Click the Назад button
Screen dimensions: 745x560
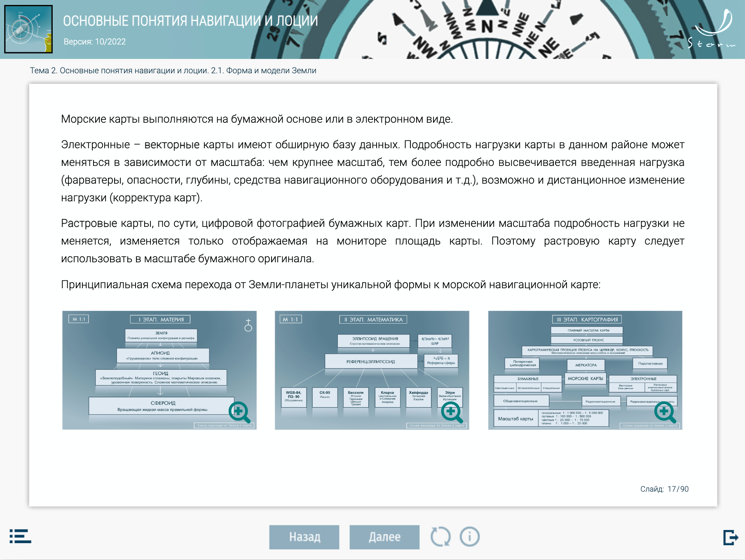(x=305, y=537)
